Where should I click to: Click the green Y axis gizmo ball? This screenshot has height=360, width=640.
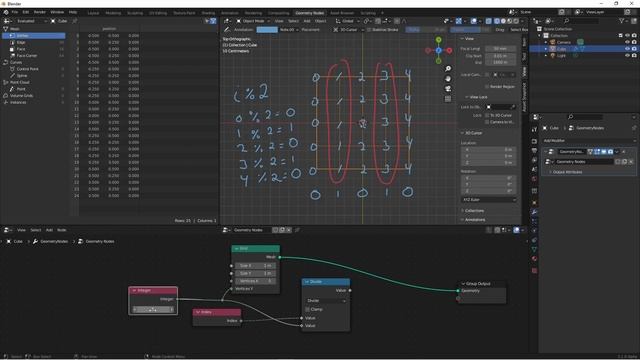click(x=438, y=40)
